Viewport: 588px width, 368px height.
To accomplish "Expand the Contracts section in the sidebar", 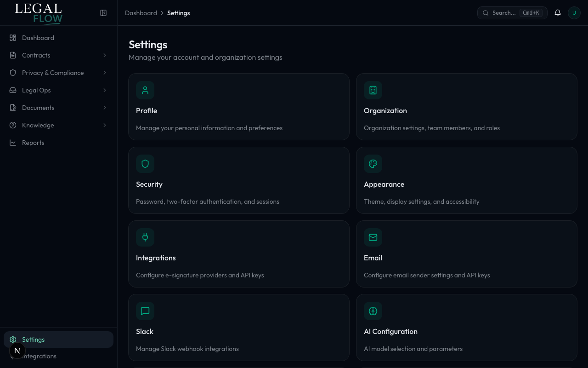I will click(x=104, y=55).
